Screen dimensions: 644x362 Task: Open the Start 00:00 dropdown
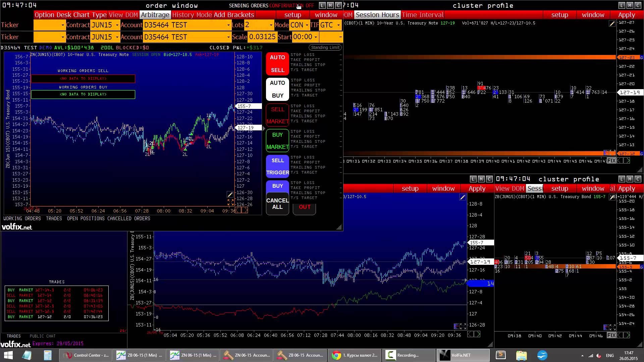coord(305,37)
